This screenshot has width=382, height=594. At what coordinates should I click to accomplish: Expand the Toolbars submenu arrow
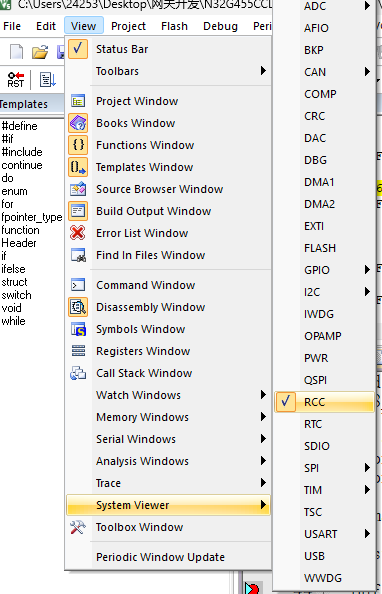pyautogui.click(x=263, y=71)
